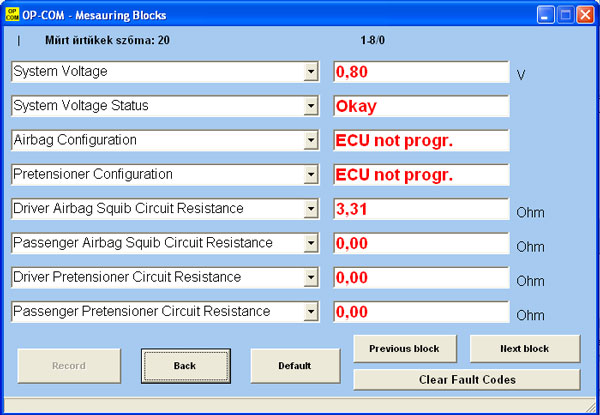Click the Default button
This screenshot has height=415, width=600.
tap(294, 366)
